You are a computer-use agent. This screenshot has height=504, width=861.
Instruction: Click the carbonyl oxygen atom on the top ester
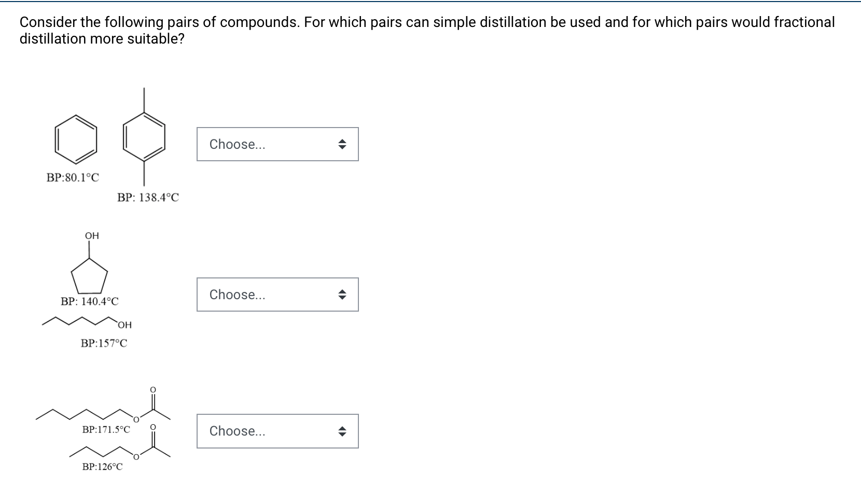tap(152, 388)
